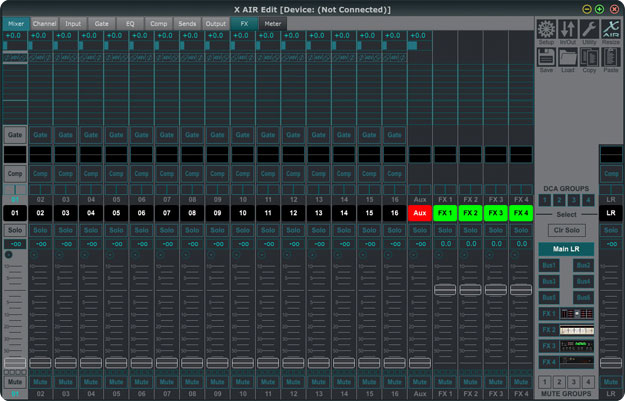Viewport: 625px width, 401px height.
Task: Toggle Comp on the LR strip
Action: point(611,174)
